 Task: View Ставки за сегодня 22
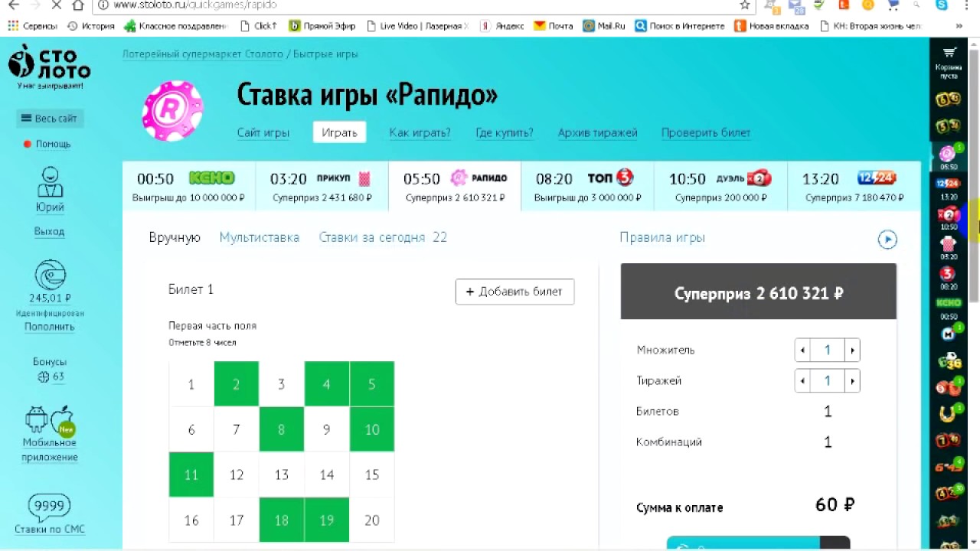click(x=383, y=237)
